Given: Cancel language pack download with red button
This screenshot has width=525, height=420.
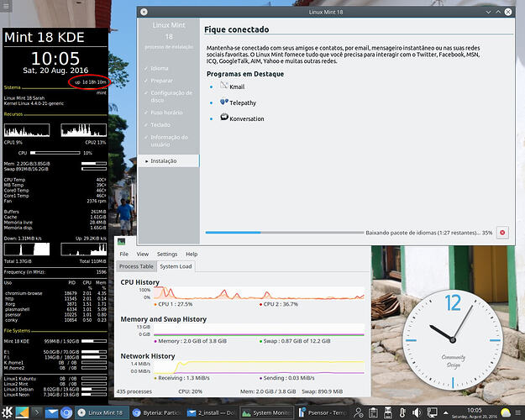Looking at the screenshot, I should (502, 232).
